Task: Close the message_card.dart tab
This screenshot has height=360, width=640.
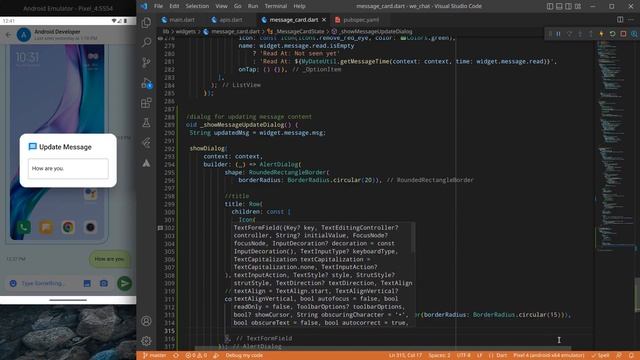Action: pos(324,20)
